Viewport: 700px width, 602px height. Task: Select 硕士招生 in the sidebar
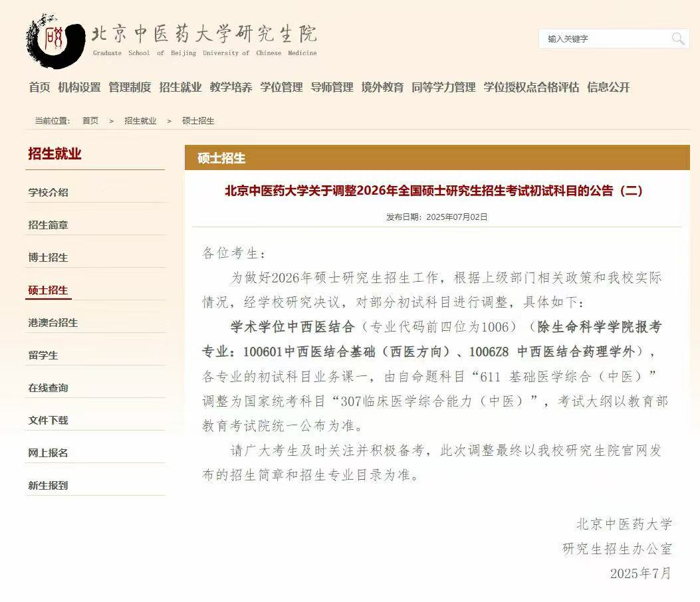pyautogui.click(x=49, y=290)
